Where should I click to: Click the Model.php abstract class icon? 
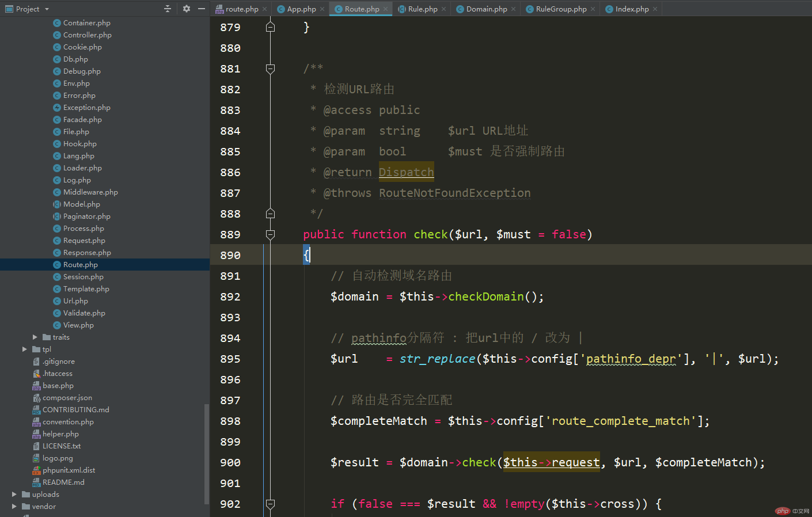click(x=57, y=204)
